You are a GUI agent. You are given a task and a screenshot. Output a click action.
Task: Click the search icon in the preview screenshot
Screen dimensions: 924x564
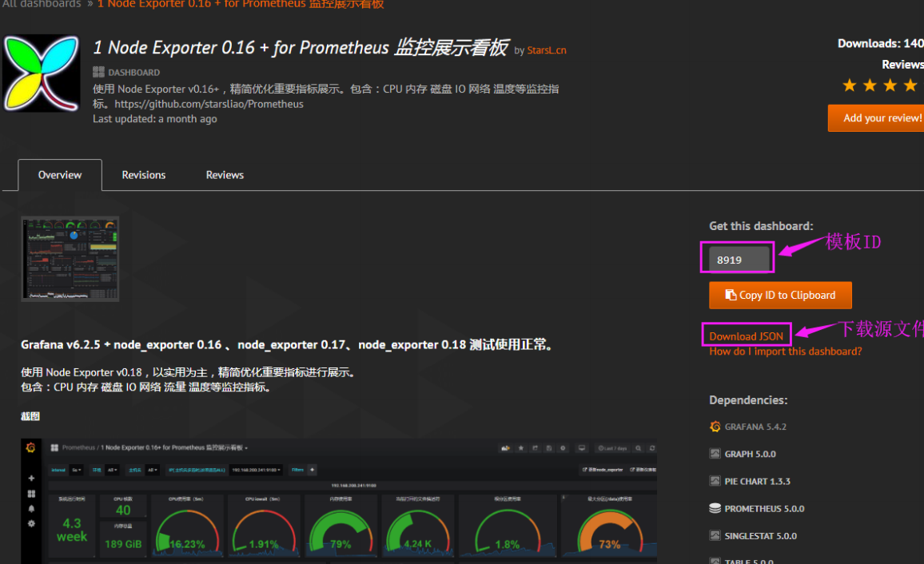click(x=638, y=448)
